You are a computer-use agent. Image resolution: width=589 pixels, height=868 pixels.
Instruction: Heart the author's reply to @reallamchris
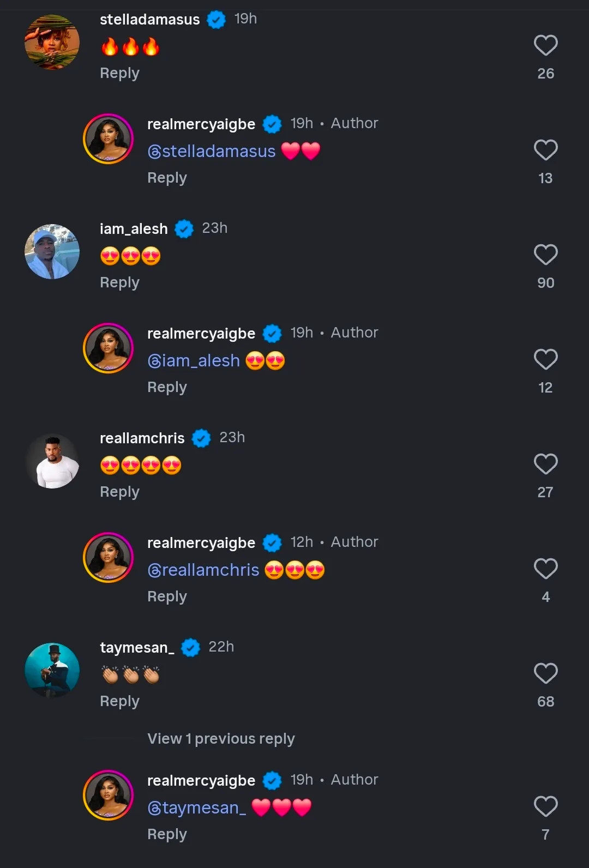pos(545,569)
